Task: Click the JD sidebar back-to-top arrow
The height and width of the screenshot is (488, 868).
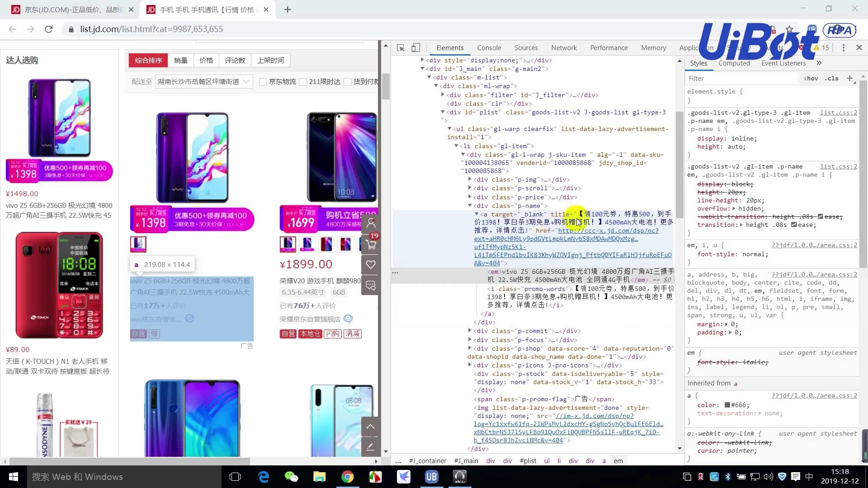Action: [370, 427]
